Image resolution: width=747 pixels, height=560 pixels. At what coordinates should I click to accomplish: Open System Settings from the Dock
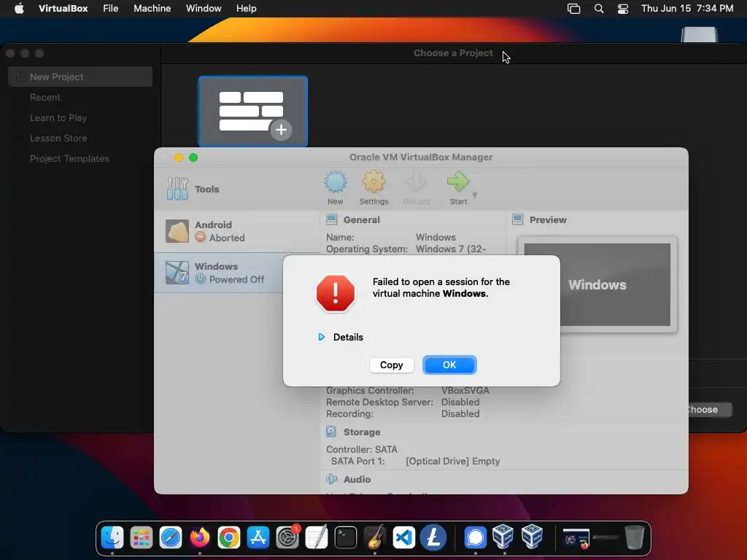coord(287,537)
